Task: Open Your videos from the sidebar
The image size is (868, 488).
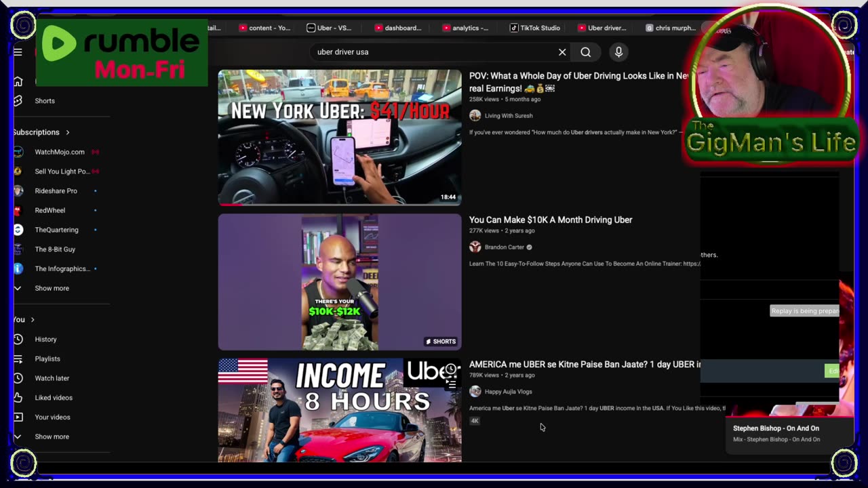Action: (x=52, y=417)
